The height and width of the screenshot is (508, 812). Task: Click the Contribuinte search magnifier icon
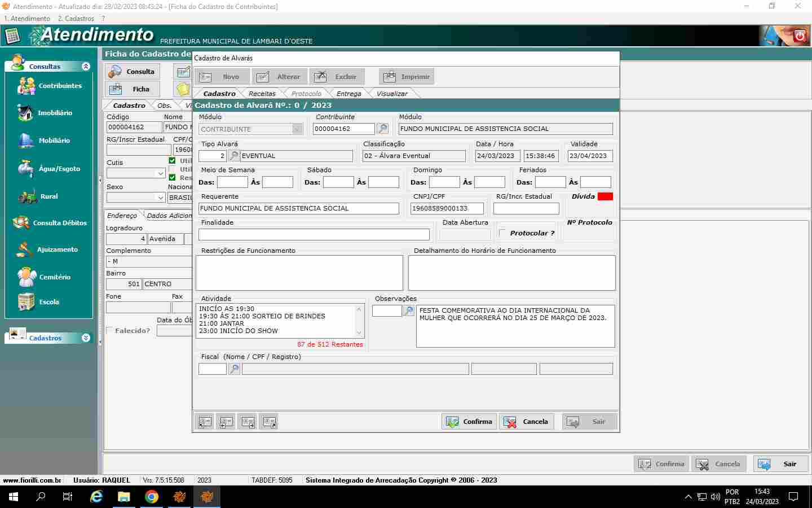tap(383, 129)
